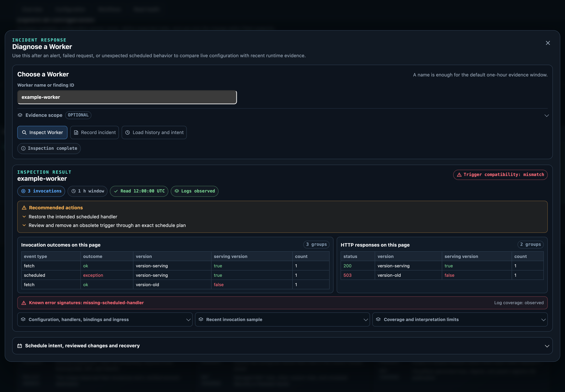Screen dimensions: 565x392
Task: Click the 2 groups badge
Action: coord(530,244)
